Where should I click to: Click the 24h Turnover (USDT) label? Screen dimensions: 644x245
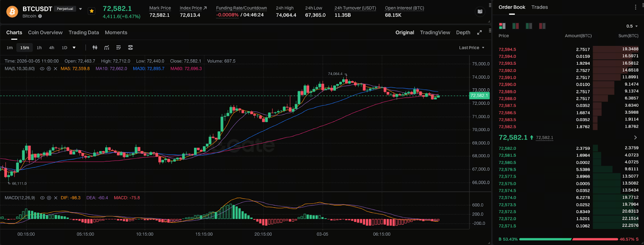click(355, 8)
